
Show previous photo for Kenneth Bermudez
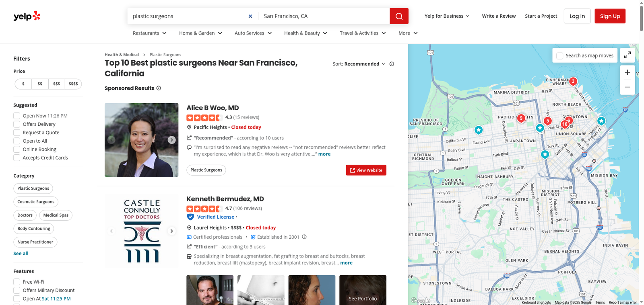point(111,231)
